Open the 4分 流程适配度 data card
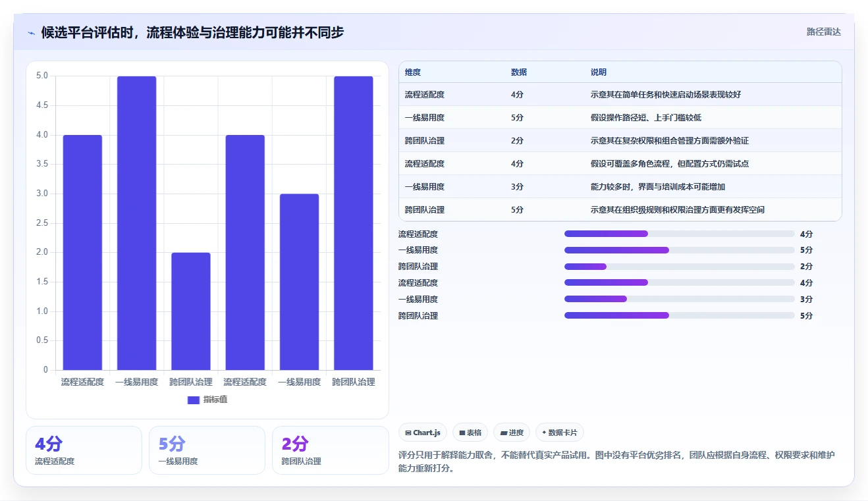868x501 pixels. tap(84, 450)
